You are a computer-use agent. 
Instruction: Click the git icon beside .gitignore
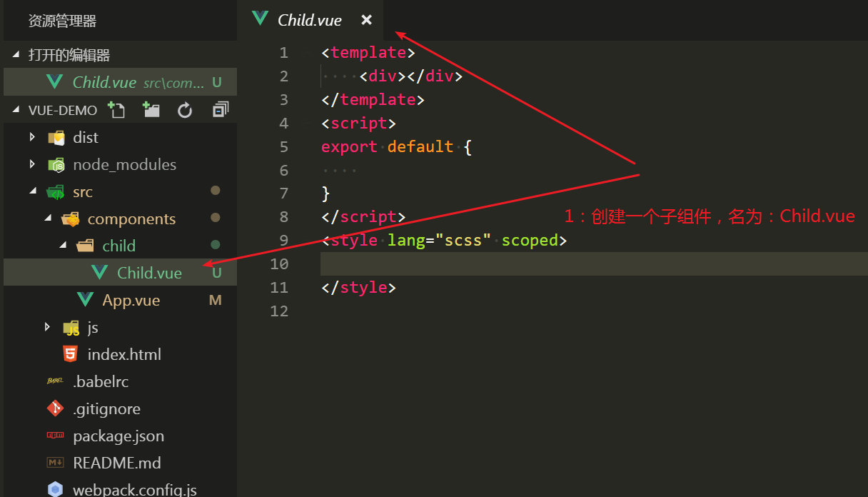tap(56, 408)
